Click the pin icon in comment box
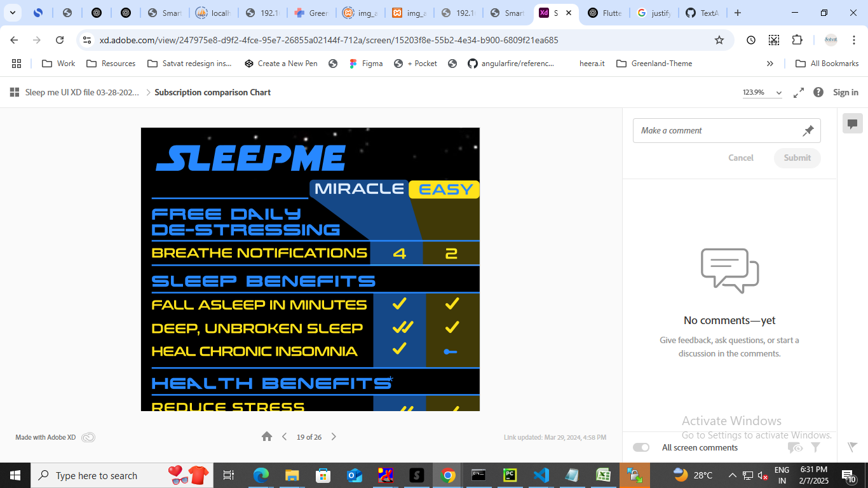The image size is (868, 488). [x=808, y=131]
